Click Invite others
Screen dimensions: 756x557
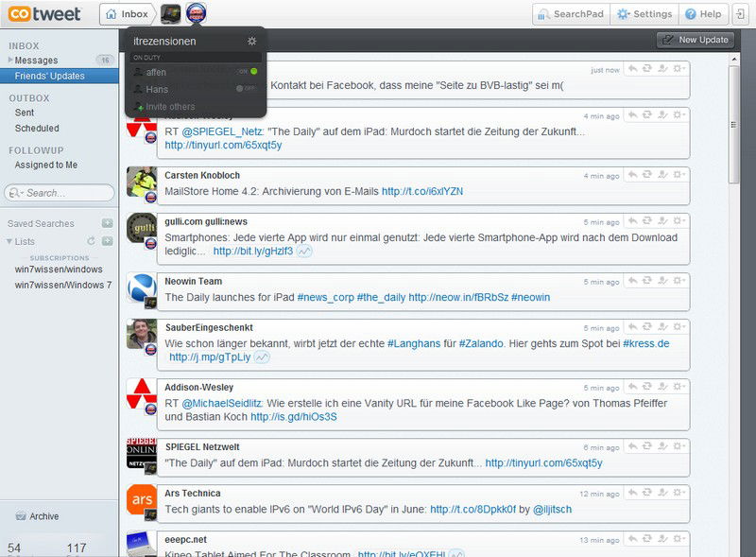(x=166, y=106)
